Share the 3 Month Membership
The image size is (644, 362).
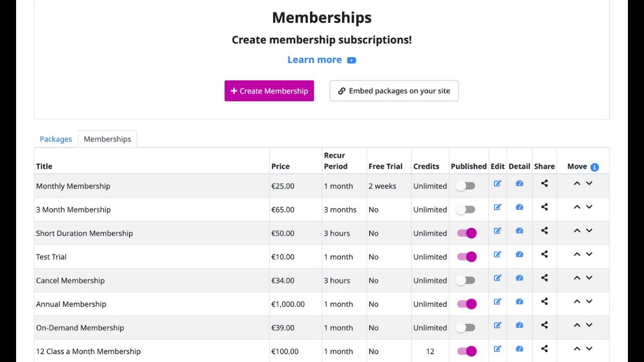click(544, 207)
